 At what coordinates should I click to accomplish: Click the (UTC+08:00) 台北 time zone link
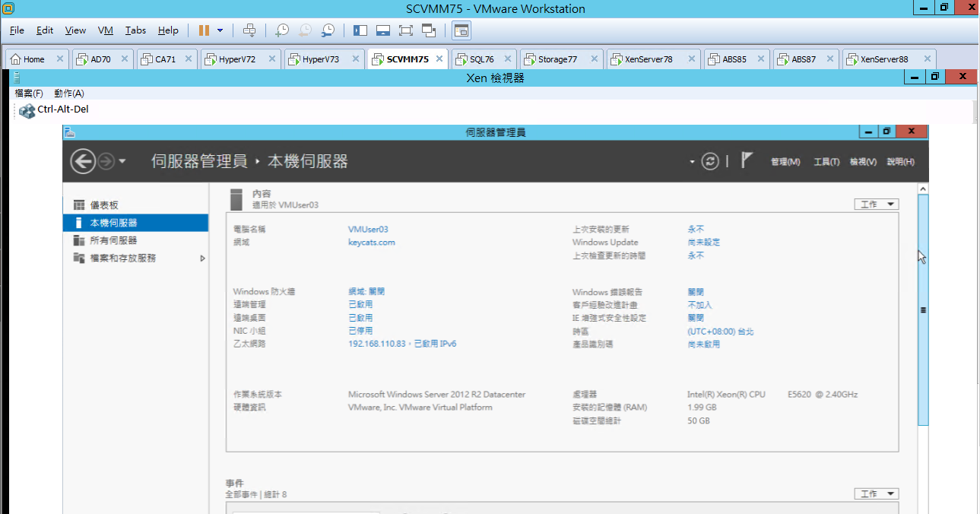pyautogui.click(x=721, y=332)
